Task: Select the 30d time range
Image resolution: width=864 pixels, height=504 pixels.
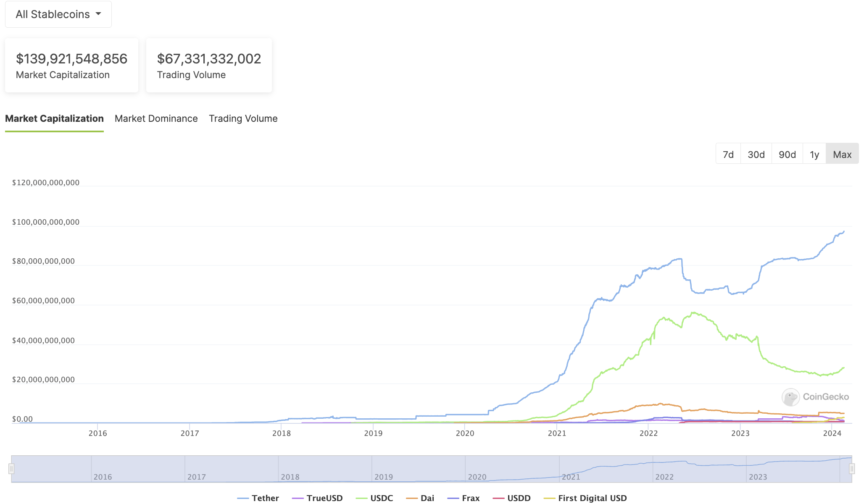Action: 756,154
